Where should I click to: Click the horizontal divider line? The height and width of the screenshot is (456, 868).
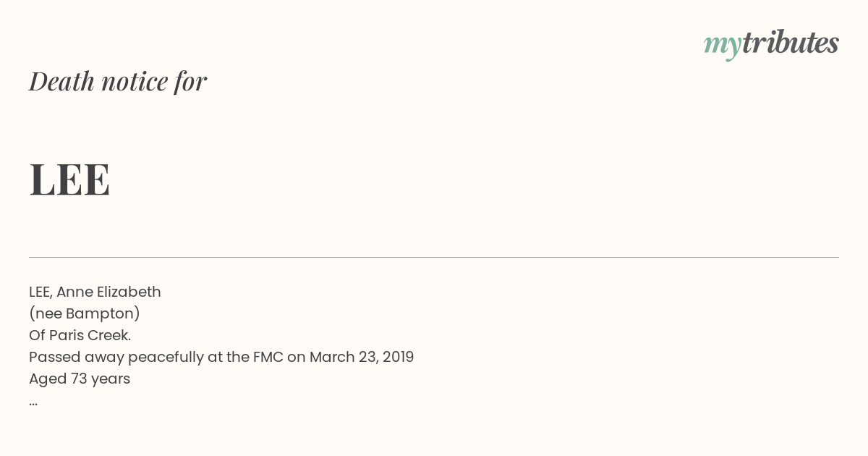[x=434, y=257]
